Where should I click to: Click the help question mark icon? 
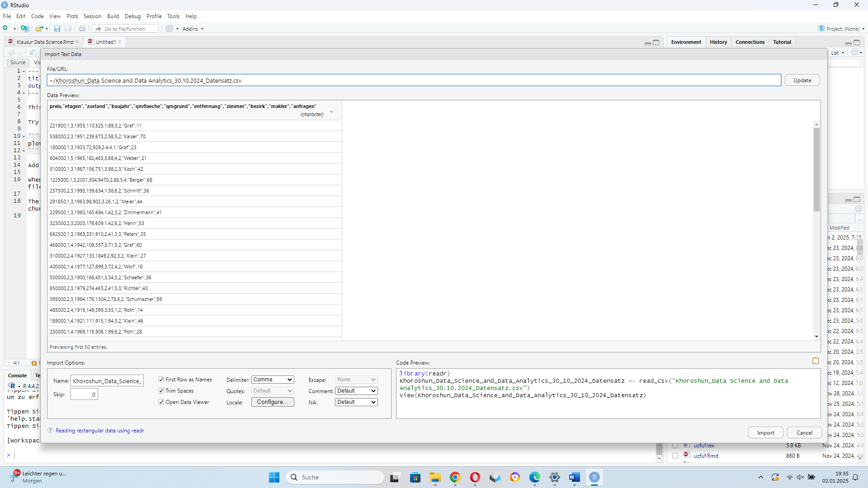(x=50, y=431)
